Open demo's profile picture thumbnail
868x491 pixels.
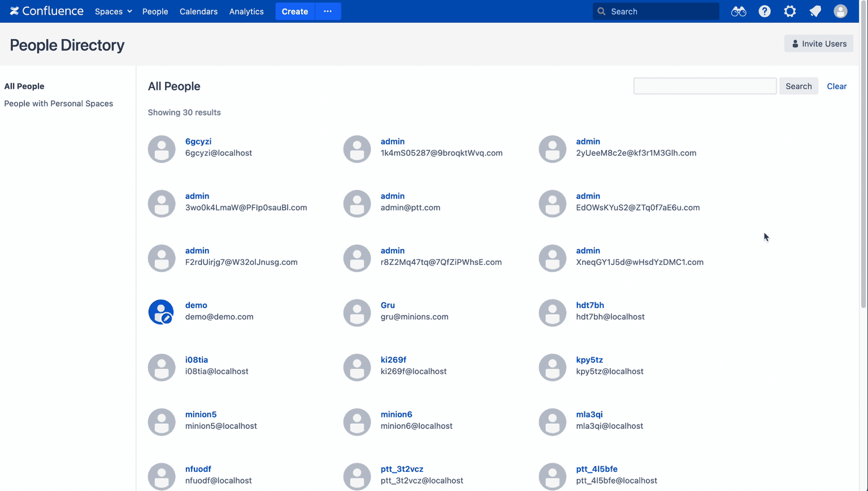tap(161, 311)
